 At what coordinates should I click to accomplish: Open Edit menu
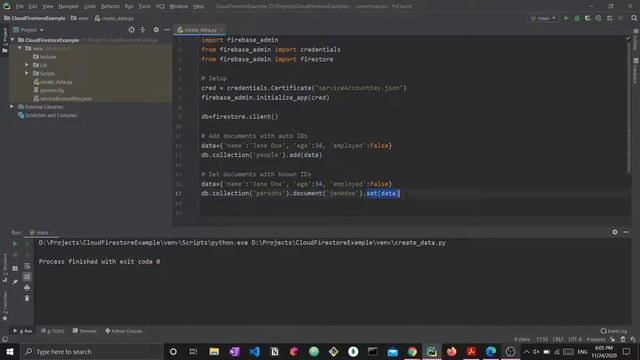pyautogui.click(x=33, y=7)
